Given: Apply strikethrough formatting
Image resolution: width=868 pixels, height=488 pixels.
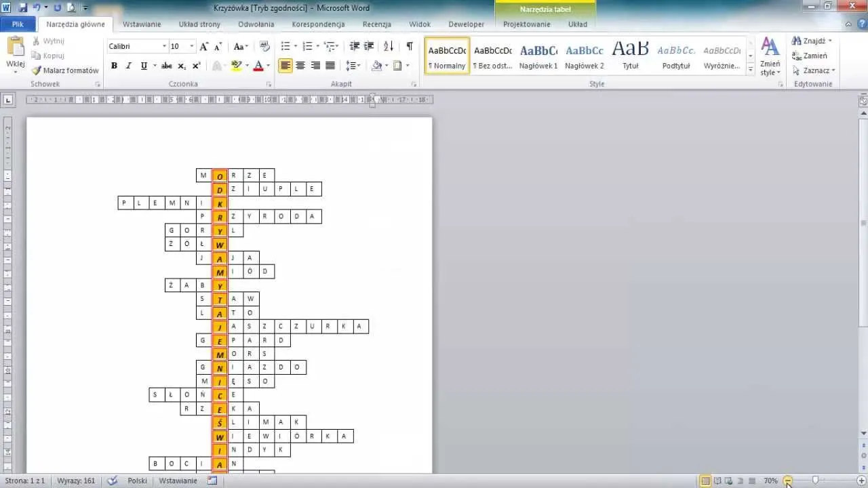Looking at the screenshot, I should 166,66.
